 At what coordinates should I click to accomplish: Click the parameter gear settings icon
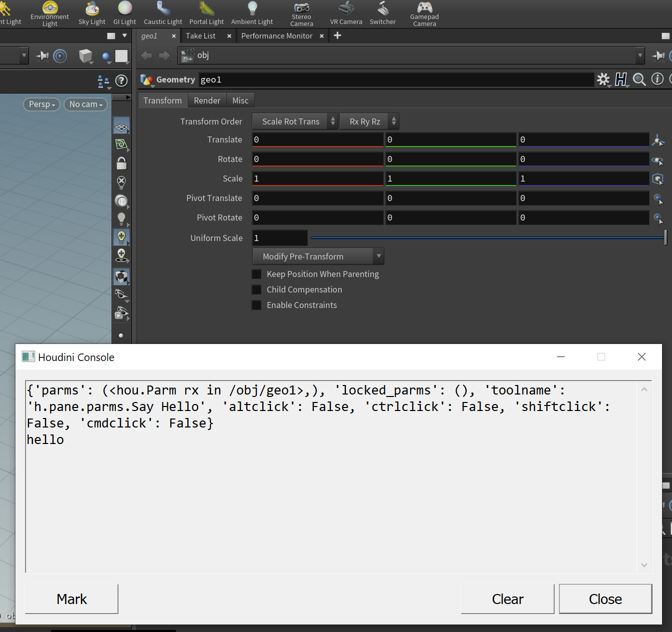coord(604,79)
